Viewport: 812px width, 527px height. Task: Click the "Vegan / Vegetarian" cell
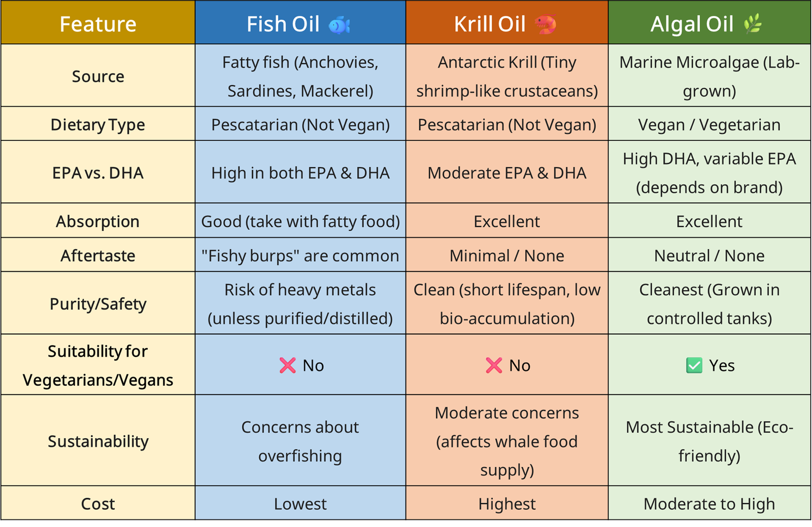709,125
